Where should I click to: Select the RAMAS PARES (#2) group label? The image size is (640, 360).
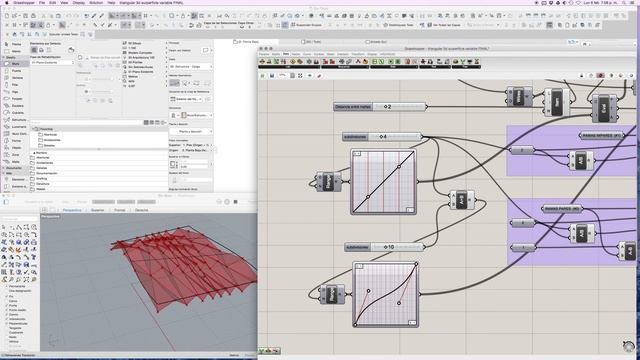562,209
